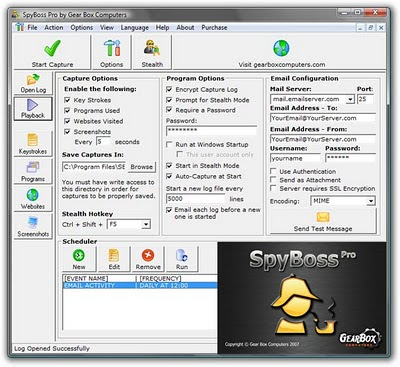The image size is (400, 367).
Task: Click the email Username field
Action: 295,158
